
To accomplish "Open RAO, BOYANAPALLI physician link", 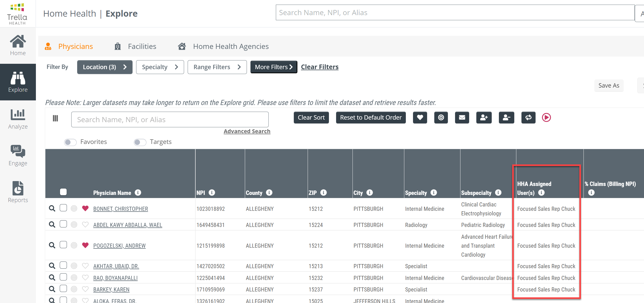I will click(x=115, y=278).
